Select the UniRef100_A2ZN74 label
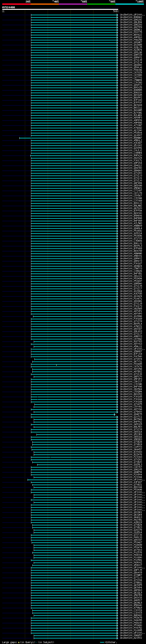 131,50
